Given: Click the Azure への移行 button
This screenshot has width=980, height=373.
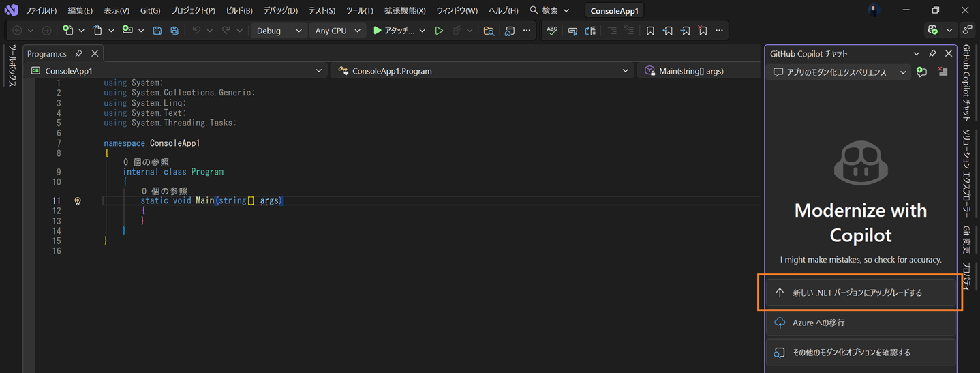Looking at the screenshot, I should point(861,323).
